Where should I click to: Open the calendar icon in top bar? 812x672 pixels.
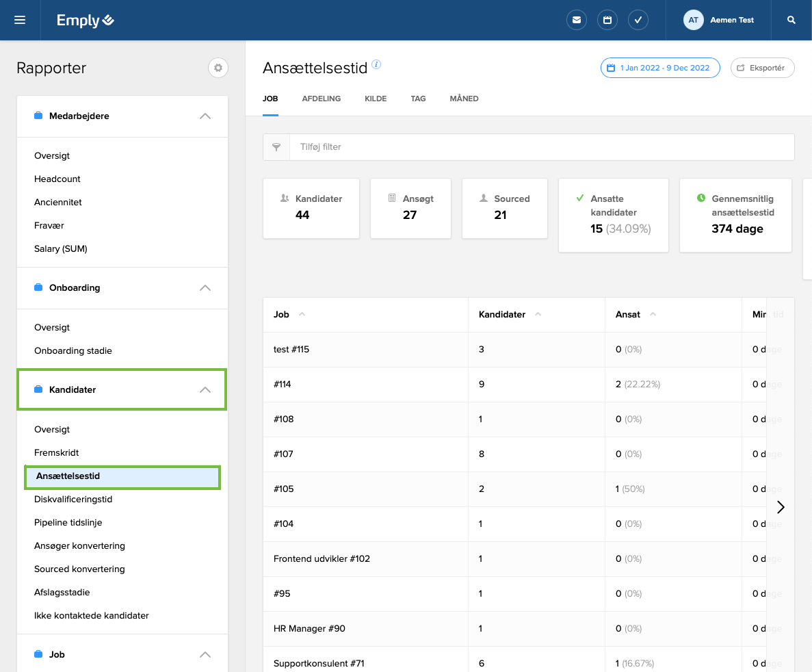coord(607,20)
